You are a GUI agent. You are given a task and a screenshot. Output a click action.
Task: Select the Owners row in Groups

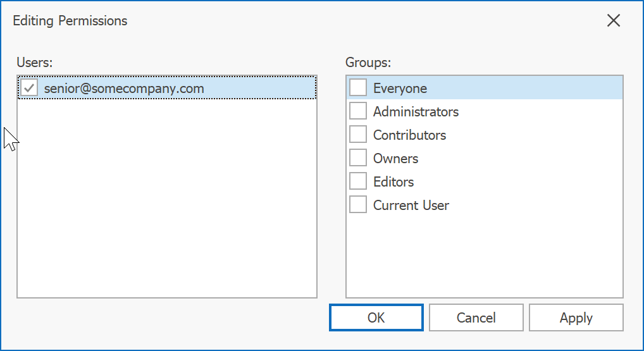(x=395, y=159)
